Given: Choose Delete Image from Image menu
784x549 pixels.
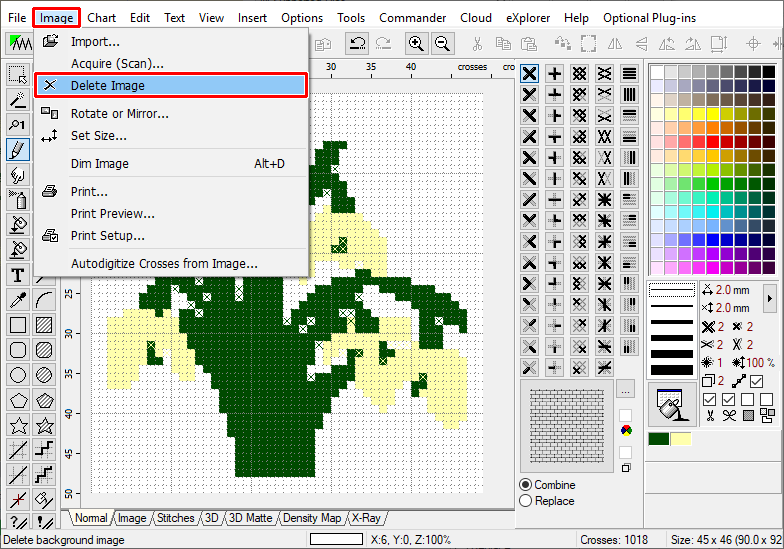Looking at the screenshot, I should click(170, 86).
